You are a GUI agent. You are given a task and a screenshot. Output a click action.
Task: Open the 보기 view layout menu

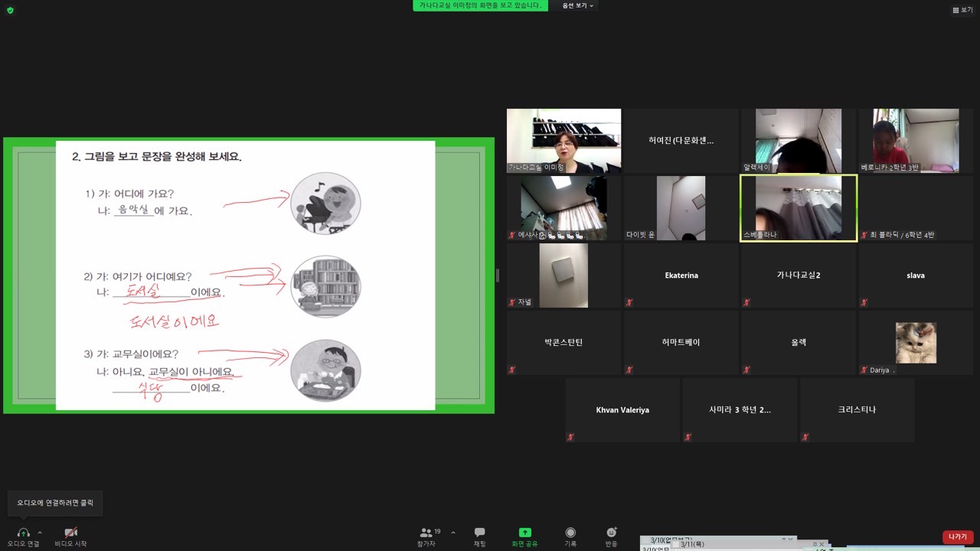pos(962,10)
